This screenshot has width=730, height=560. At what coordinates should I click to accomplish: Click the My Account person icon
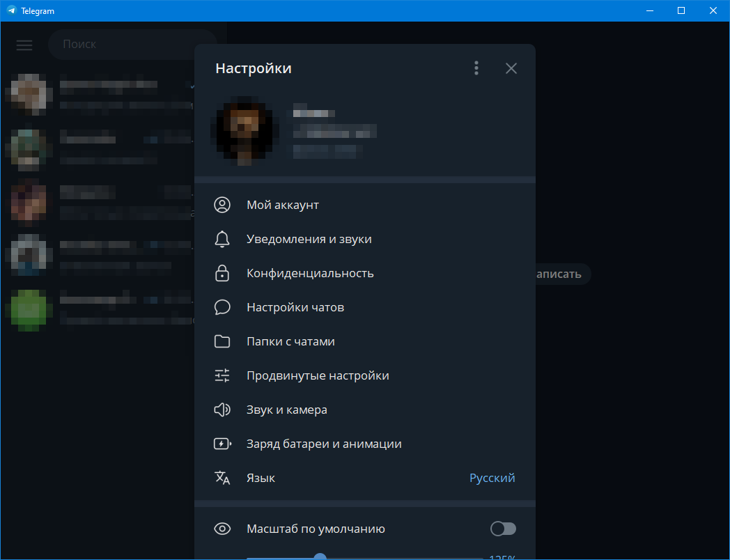(222, 205)
